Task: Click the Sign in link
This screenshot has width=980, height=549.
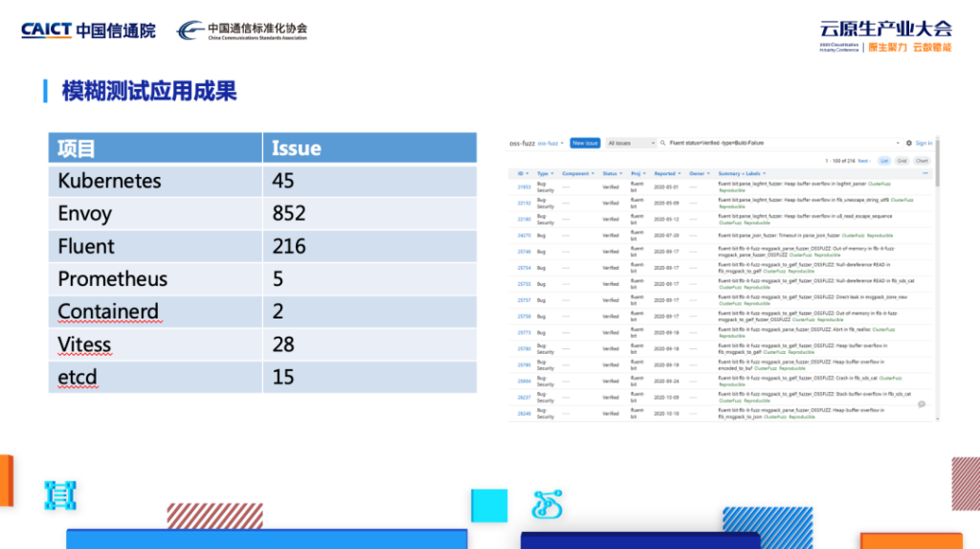Action: pos(924,143)
